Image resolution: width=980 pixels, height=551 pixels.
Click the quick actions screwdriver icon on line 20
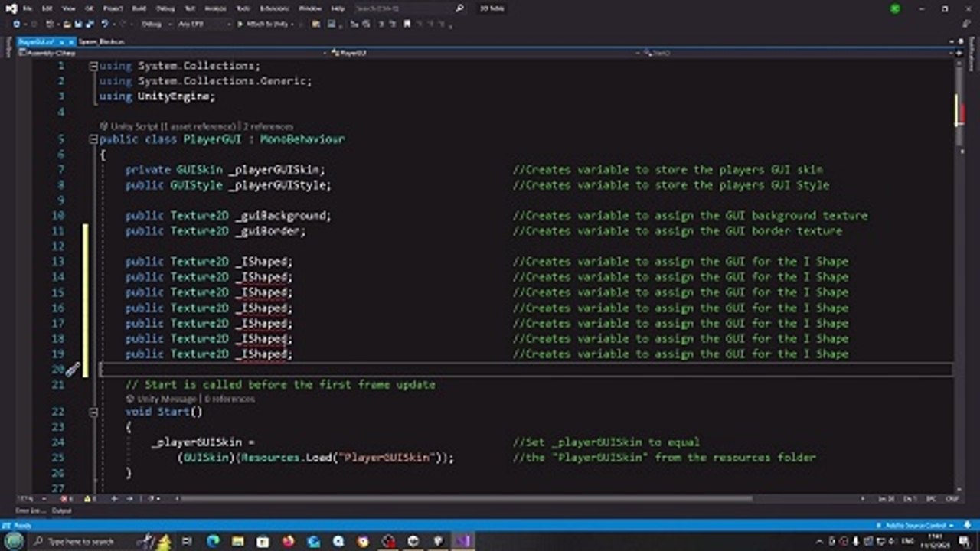point(72,370)
